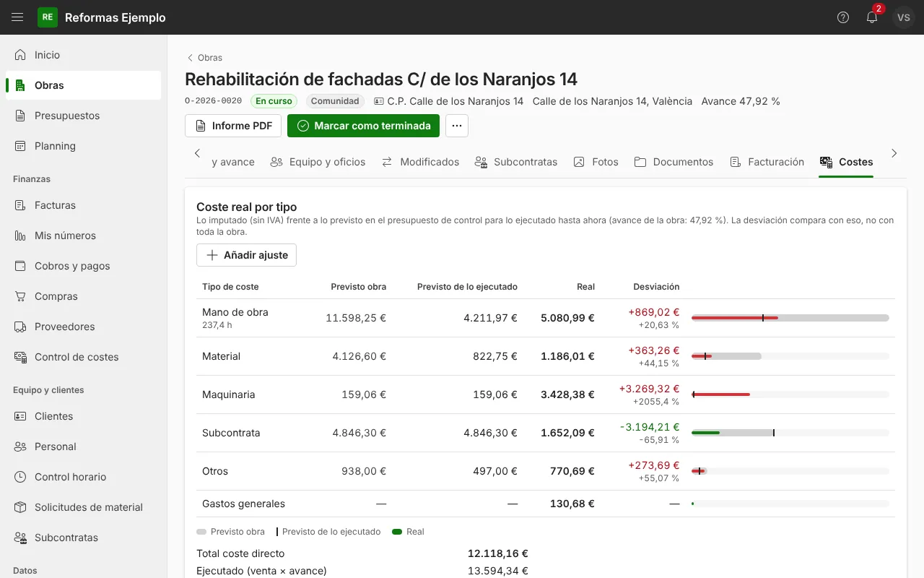Show next tabs with right chevron

[x=894, y=153]
